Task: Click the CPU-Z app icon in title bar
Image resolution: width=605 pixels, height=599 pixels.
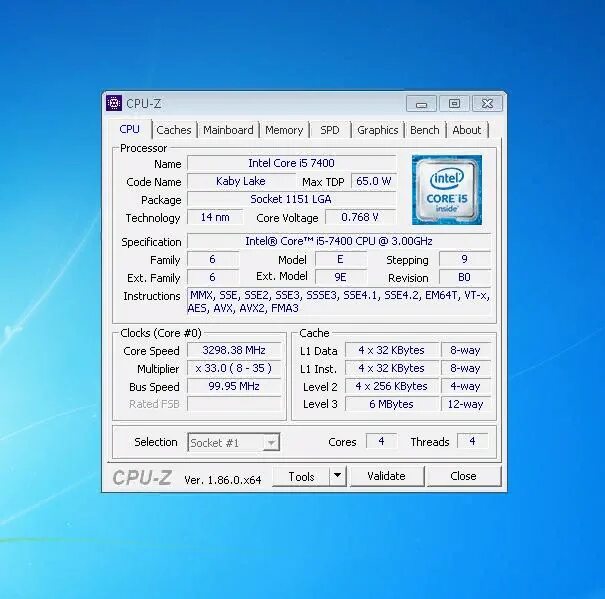Action: pyautogui.click(x=114, y=103)
